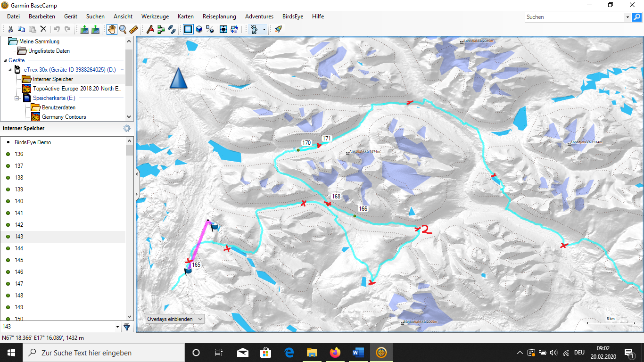Open the Ansicht menu
Screen dimensions: 644x362
point(123,16)
